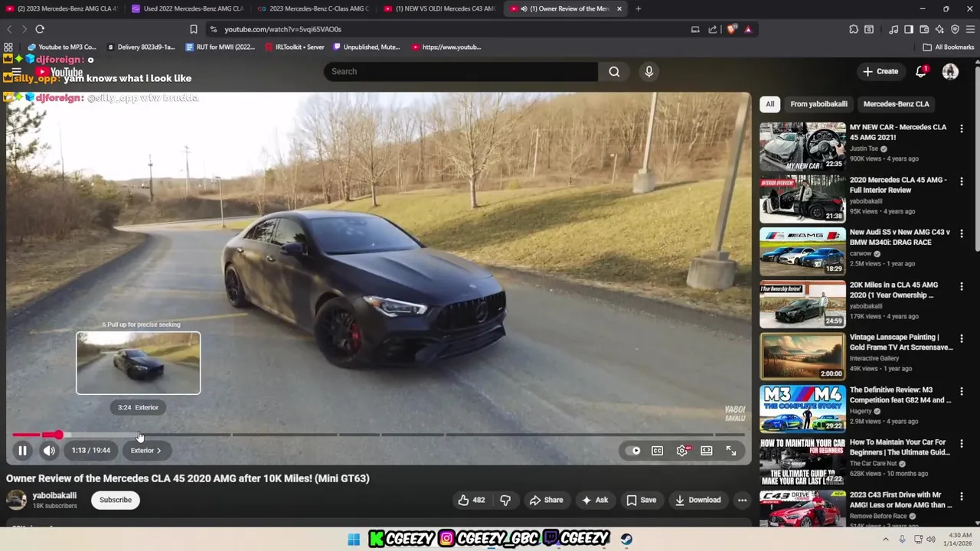Bookmark this page icon in address bar

coord(194,29)
